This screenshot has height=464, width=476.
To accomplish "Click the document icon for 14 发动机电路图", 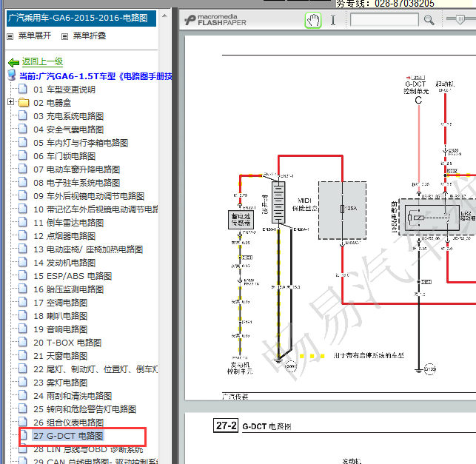I will (23, 262).
